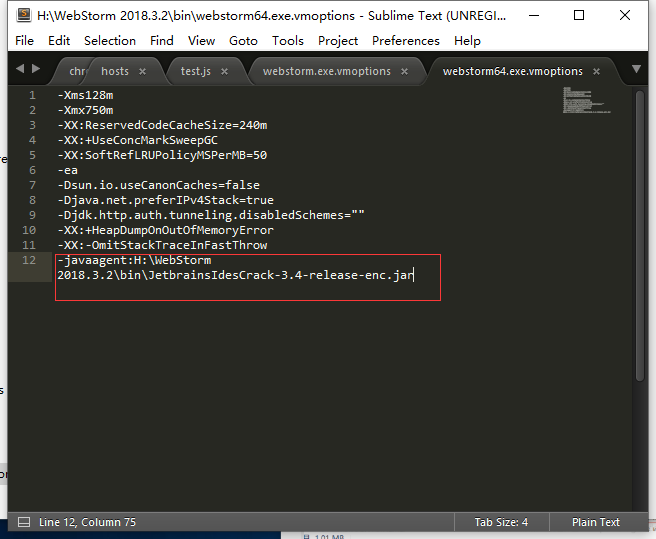
Task: Toggle the side bar from the status bar icon
Action: (x=24, y=522)
